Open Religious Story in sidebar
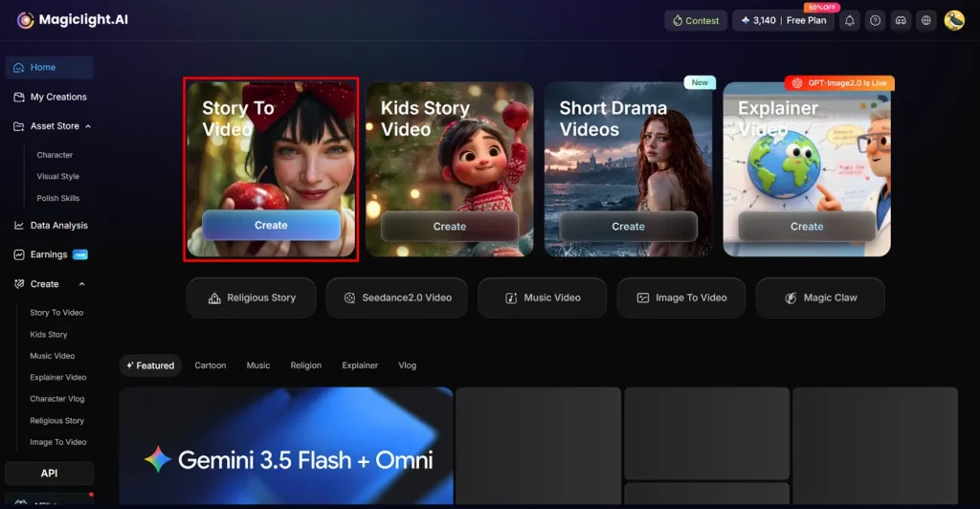980x509 pixels. 56,421
